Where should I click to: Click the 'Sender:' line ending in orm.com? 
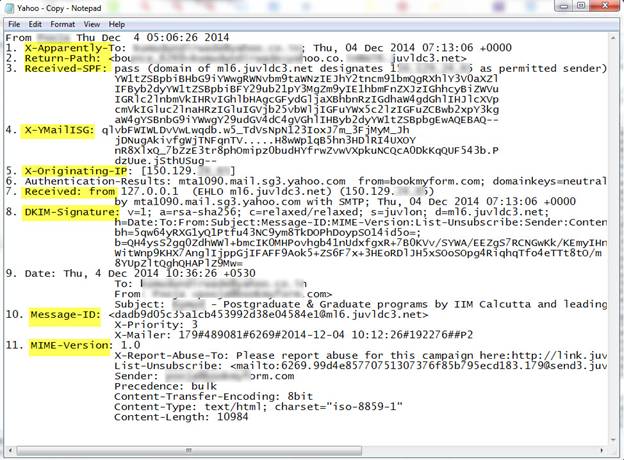pyautogui.click(x=204, y=376)
